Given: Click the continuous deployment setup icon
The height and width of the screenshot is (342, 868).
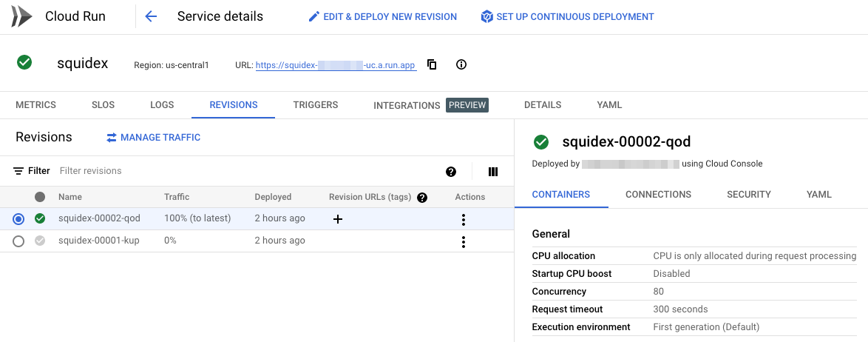Looking at the screenshot, I should point(486,16).
